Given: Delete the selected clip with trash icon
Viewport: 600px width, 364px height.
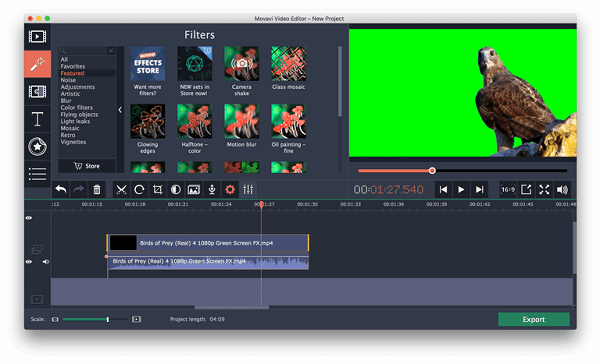Looking at the screenshot, I should pyautogui.click(x=97, y=189).
